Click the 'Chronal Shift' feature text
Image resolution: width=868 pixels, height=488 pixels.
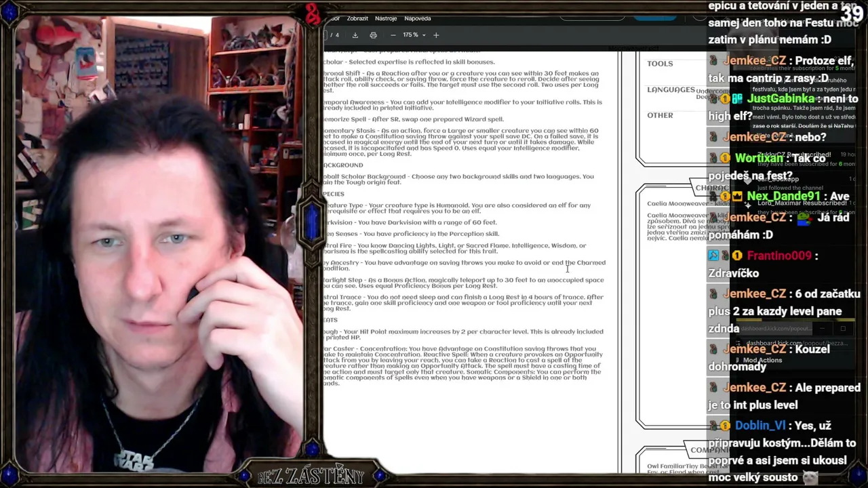pos(461,82)
